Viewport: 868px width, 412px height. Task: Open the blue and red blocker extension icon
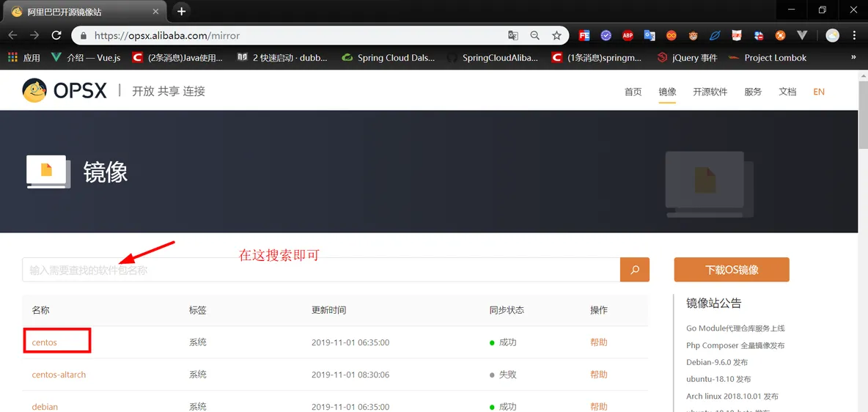coord(758,35)
